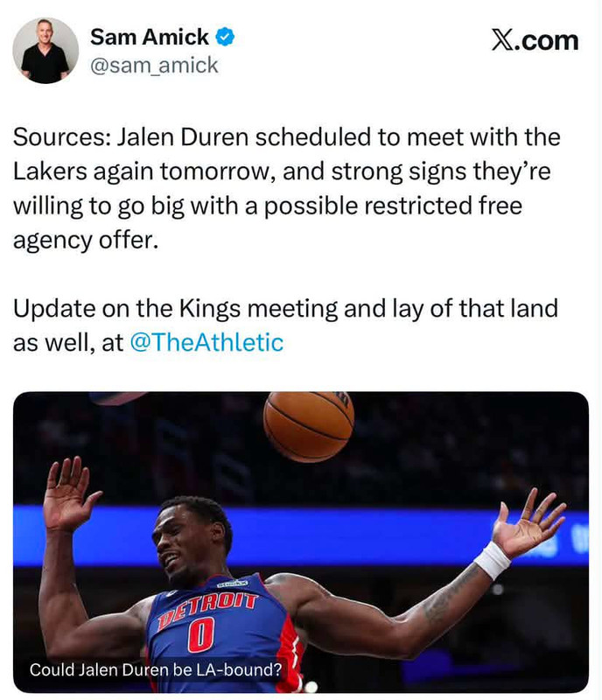Click the white wristband in the photo
This screenshot has height=700, width=602.
[x=492, y=560]
